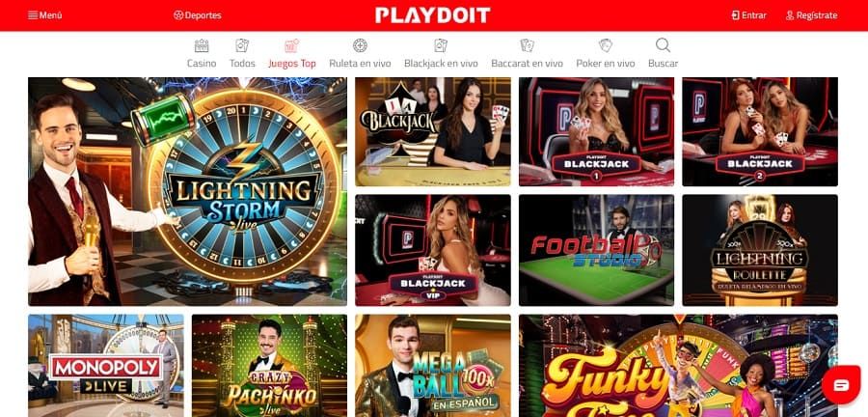Screen dimensions: 868x417
Task: Go to PLAYDOIT home logo
Action: (x=433, y=14)
